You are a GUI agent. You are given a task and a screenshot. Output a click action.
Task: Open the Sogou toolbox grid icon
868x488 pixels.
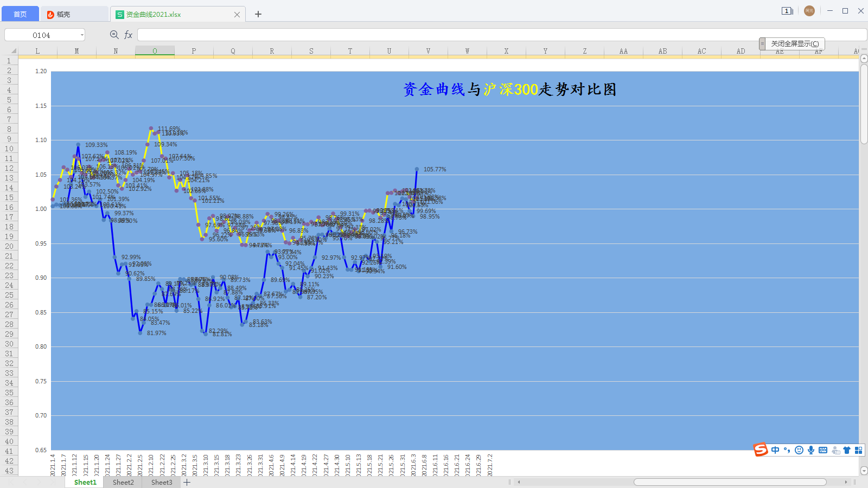tap(859, 450)
